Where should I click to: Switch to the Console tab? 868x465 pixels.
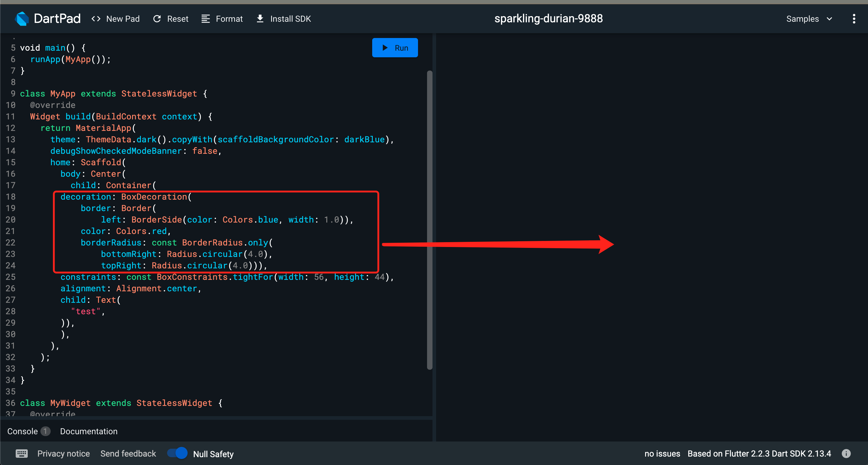point(23,431)
